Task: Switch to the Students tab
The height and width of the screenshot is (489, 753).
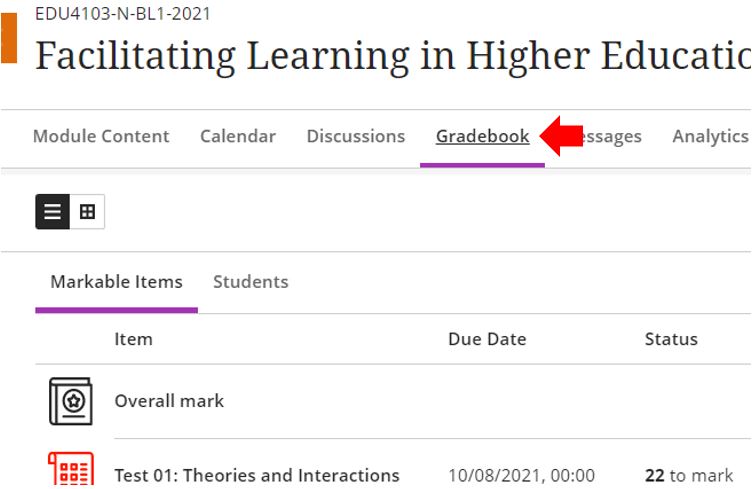Action: coord(251,282)
